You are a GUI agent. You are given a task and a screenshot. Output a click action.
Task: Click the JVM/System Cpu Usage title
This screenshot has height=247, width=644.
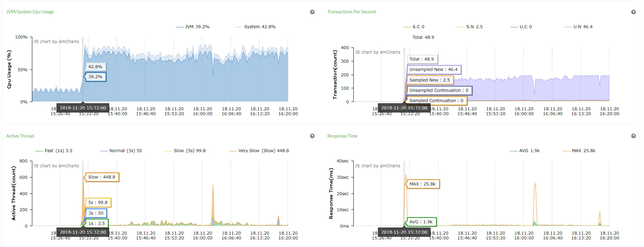point(30,12)
